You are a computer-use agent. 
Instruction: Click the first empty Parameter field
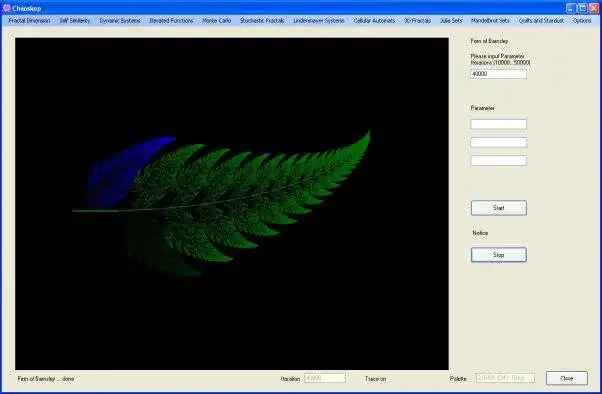click(498, 124)
